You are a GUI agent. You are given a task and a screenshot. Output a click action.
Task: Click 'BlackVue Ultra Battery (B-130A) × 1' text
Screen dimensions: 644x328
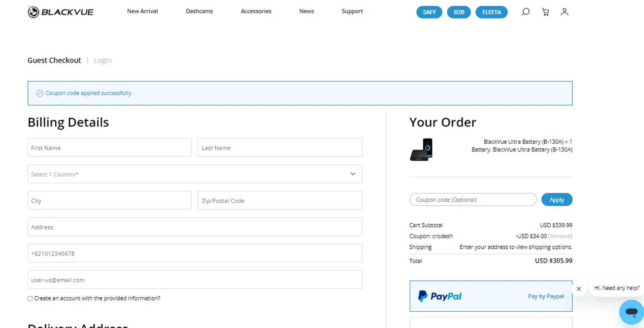528,142
